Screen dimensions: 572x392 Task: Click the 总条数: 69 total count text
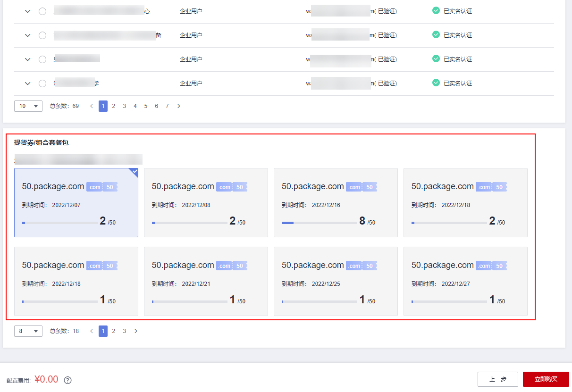[64, 106]
